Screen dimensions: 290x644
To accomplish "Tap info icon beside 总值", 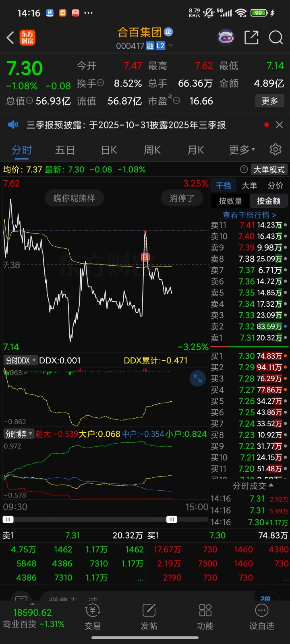I will pyautogui.click(x=29, y=101).
